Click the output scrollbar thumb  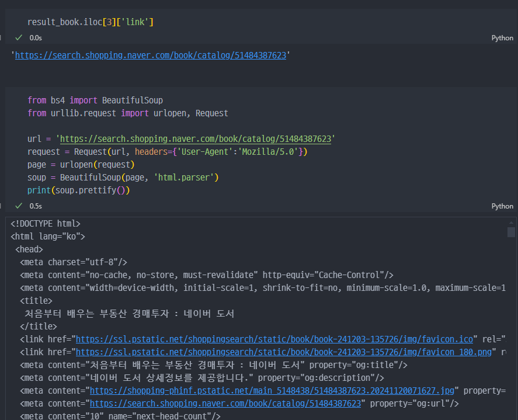[x=511, y=232]
